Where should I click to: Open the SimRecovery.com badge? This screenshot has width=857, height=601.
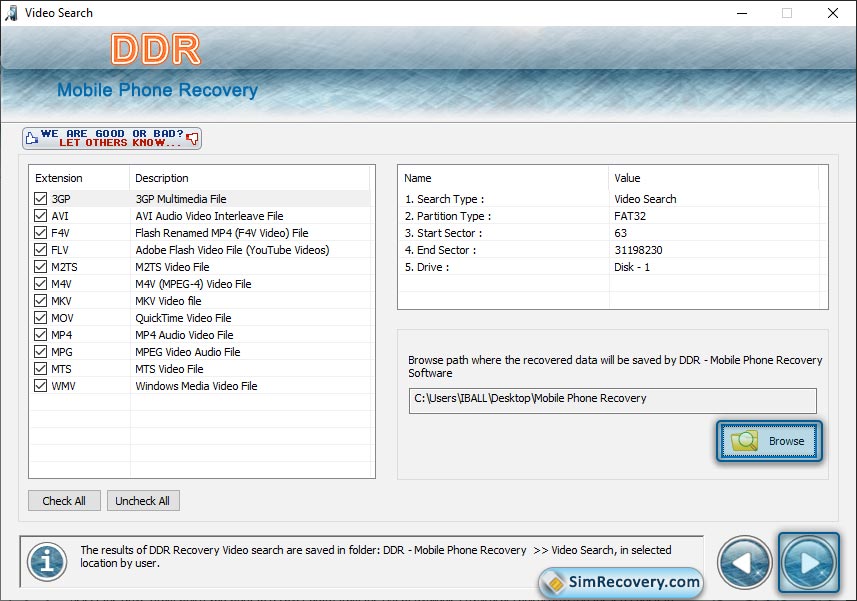coord(621,582)
